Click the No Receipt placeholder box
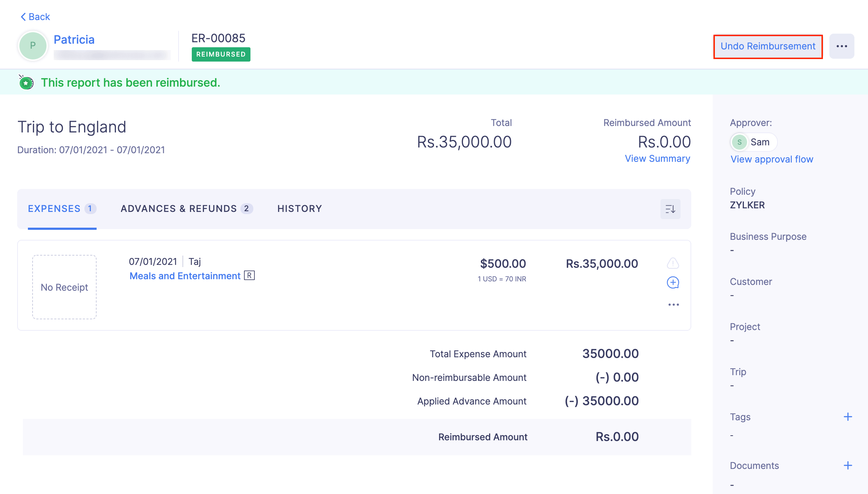Image resolution: width=868 pixels, height=494 pixels. pyautogui.click(x=64, y=287)
